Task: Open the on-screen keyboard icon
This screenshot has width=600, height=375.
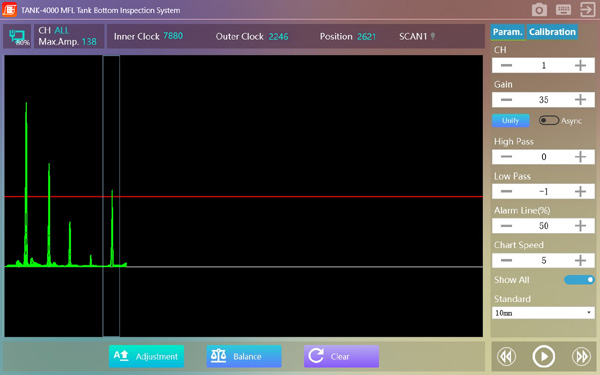Action: [x=563, y=10]
